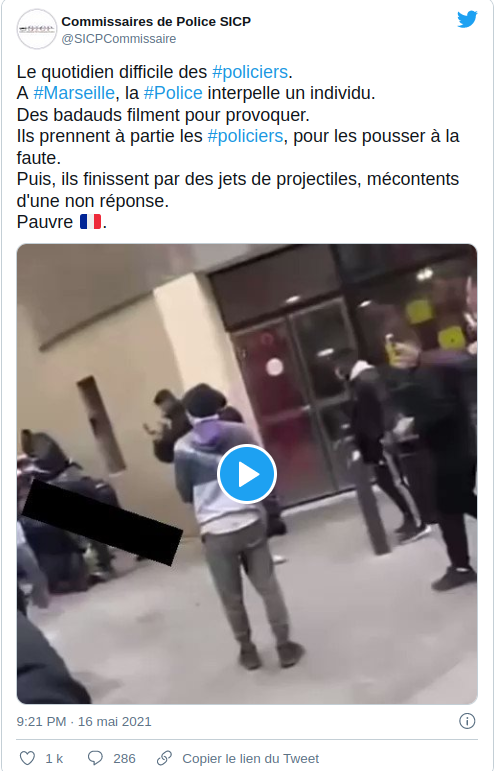Viewport: 496px width, 771px height.
Task: Open the SICP profile avatar
Action: [37, 29]
